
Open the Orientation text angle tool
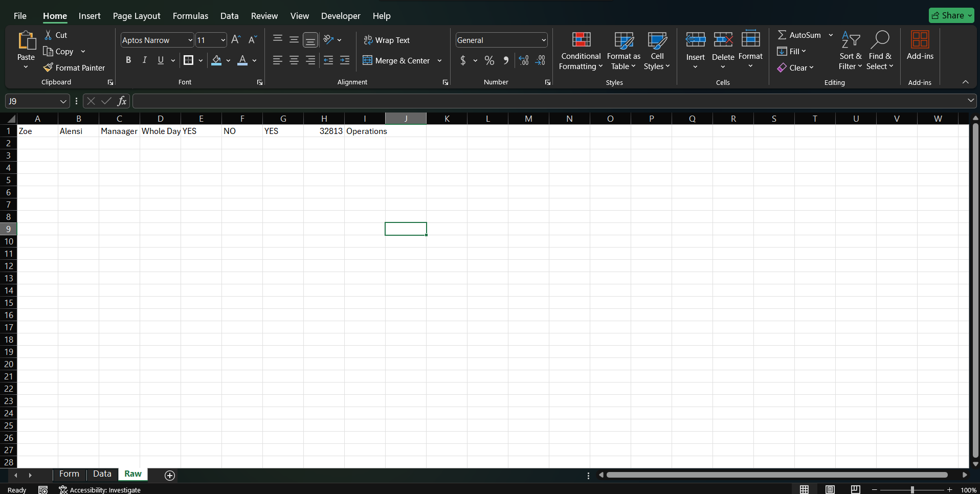pos(328,40)
